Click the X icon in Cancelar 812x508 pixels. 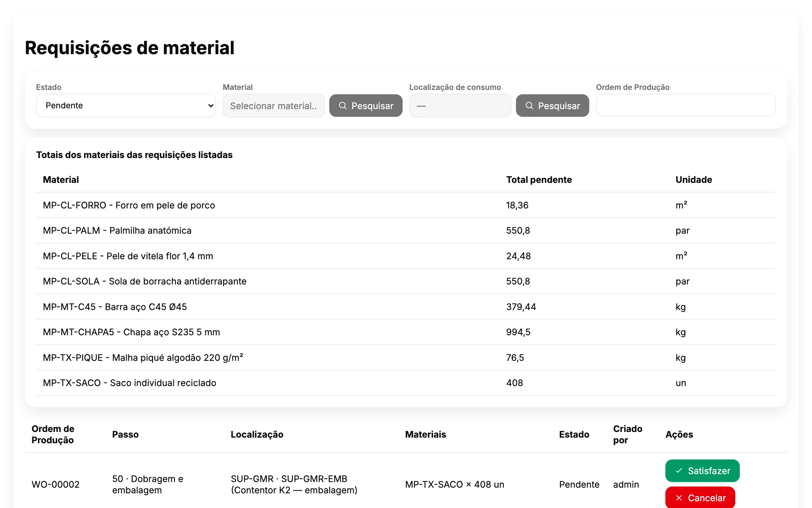coord(679,498)
